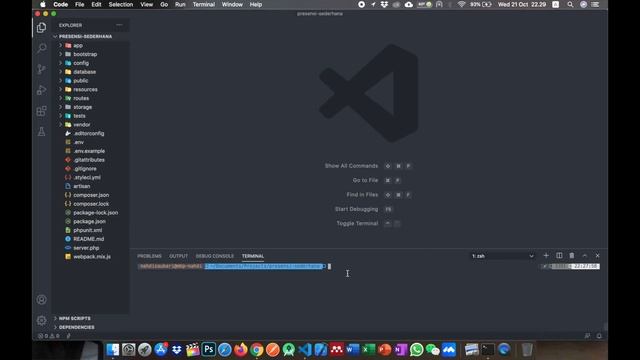640x360 pixels.
Task: Click the feedback icon in status bar
Action: (587, 336)
